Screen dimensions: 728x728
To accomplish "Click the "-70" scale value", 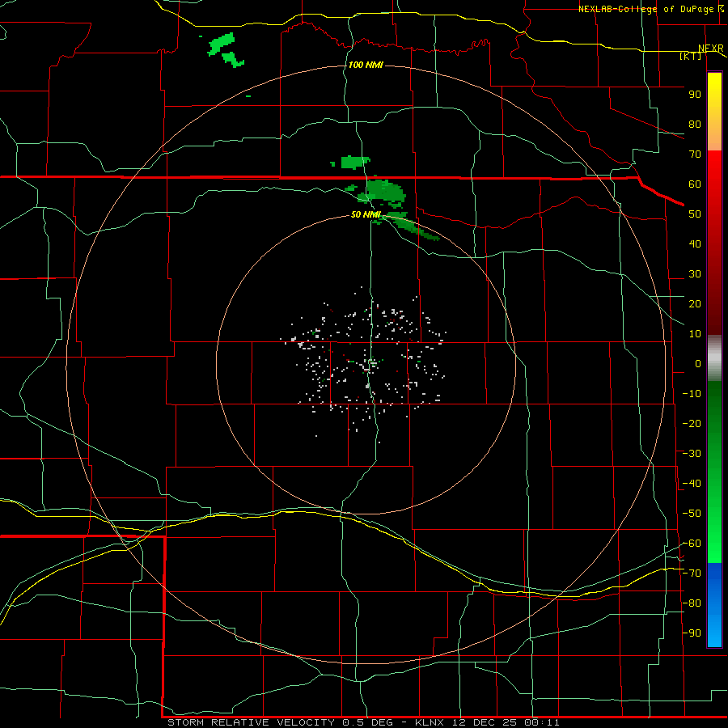I will 692,574.
